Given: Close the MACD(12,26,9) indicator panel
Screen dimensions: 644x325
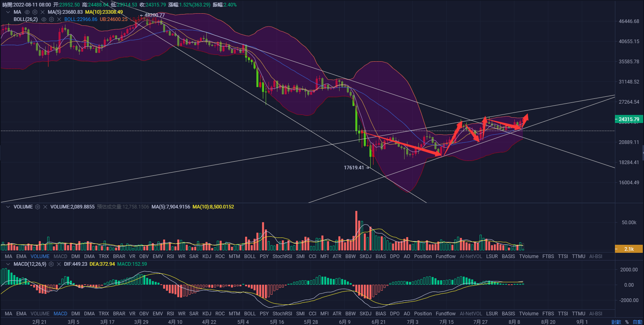Looking at the screenshot, I should tap(59, 264).
